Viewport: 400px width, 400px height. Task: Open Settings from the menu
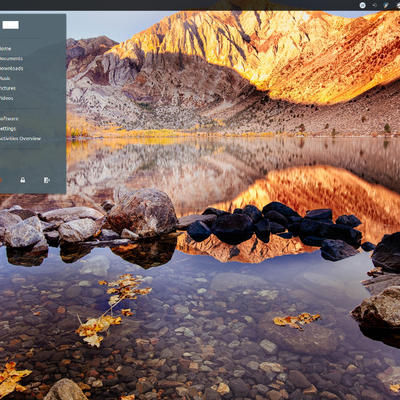point(8,129)
